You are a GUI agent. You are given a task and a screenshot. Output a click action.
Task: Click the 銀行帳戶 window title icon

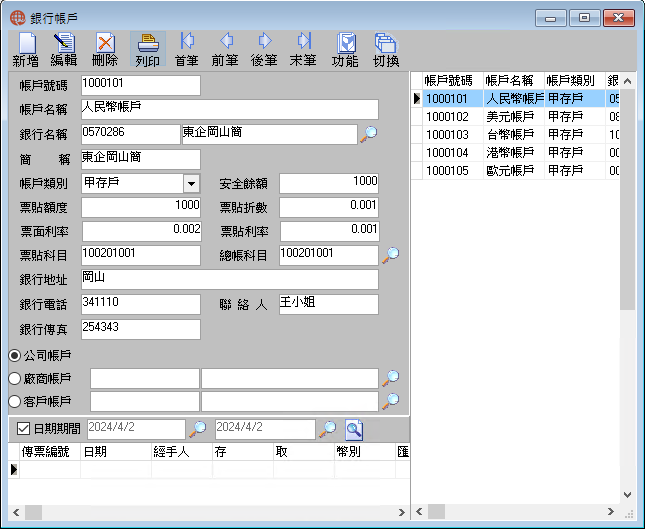tap(18, 18)
